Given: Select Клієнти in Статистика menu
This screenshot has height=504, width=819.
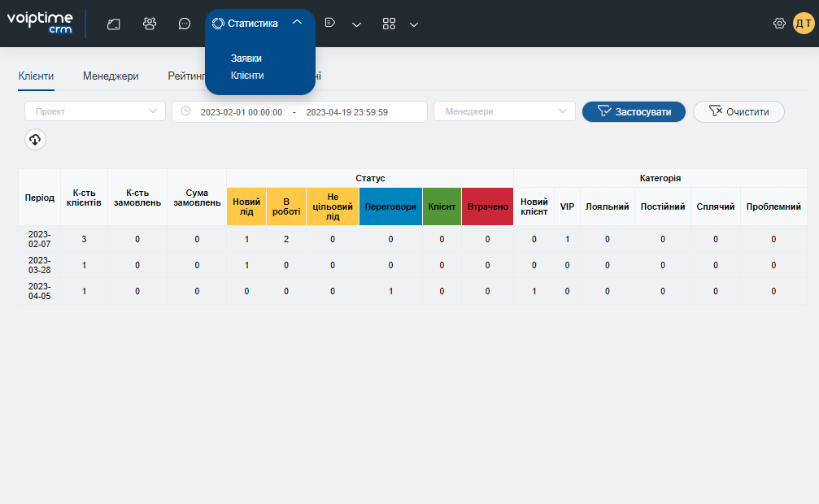Looking at the screenshot, I should pyautogui.click(x=247, y=76).
